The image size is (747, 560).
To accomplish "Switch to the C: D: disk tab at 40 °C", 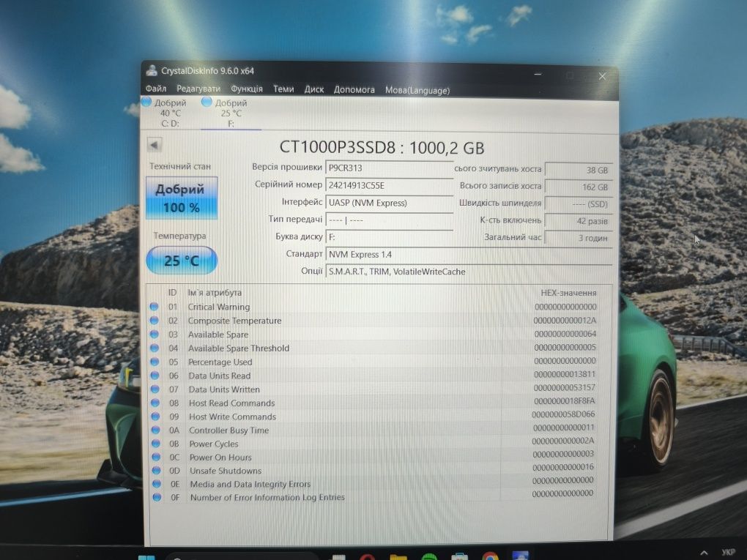I will [170, 113].
